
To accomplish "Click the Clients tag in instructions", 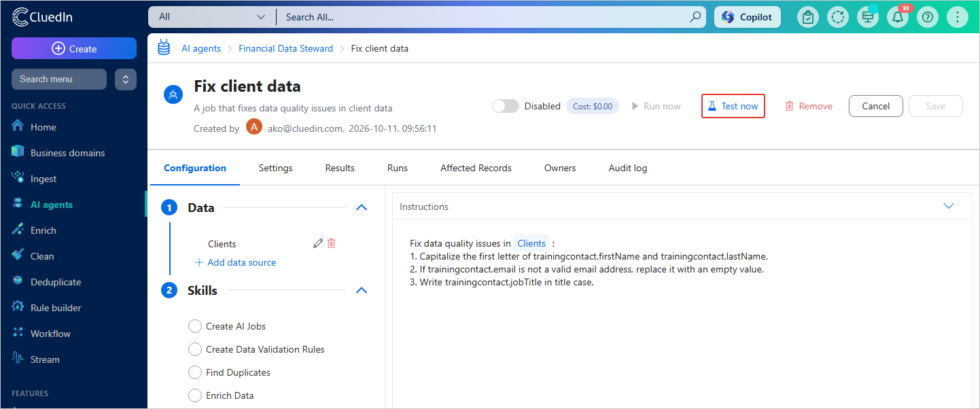I will click(x=531, y=243).
